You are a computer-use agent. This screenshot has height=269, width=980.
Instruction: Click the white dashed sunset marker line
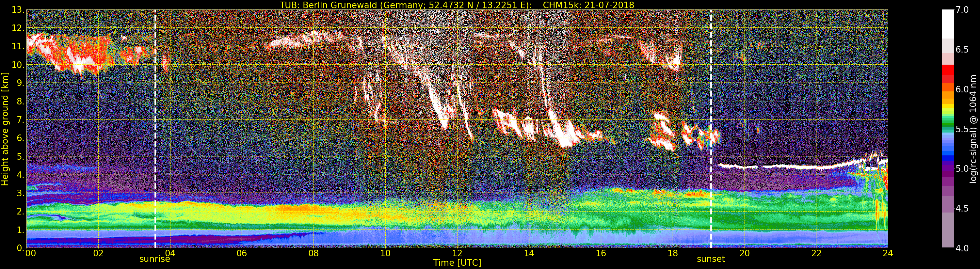[711, 129]
